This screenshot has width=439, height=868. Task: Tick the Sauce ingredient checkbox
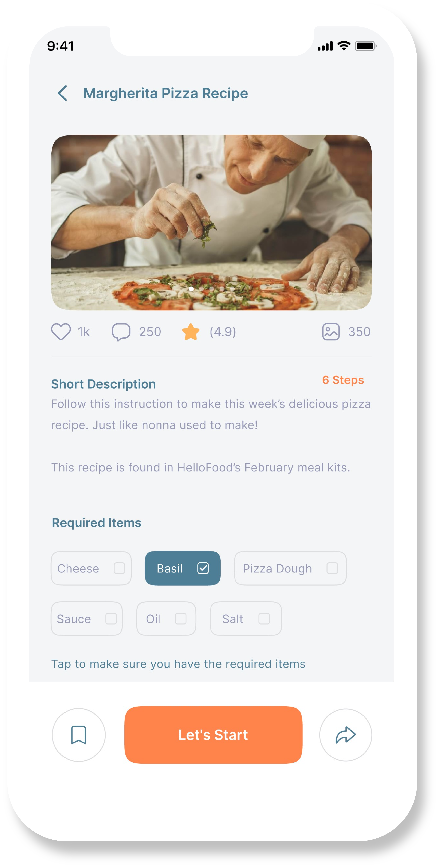[111, 619]
